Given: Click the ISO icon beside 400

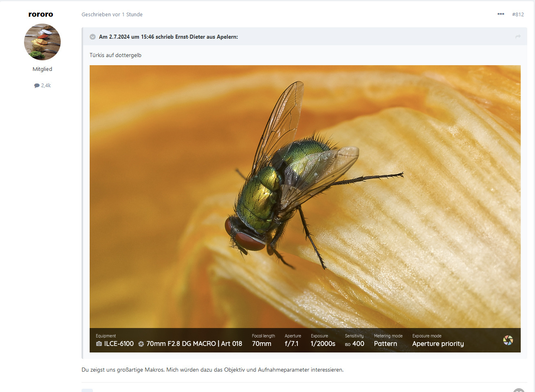Looking at the screenshot, I should pyautogui.click(x=348, y=344).
